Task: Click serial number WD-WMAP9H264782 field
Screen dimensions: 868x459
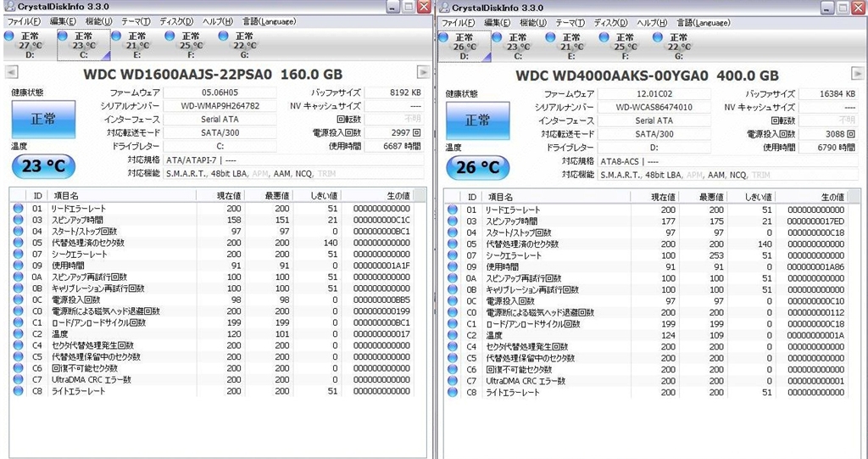Action: tap(220, 106)
